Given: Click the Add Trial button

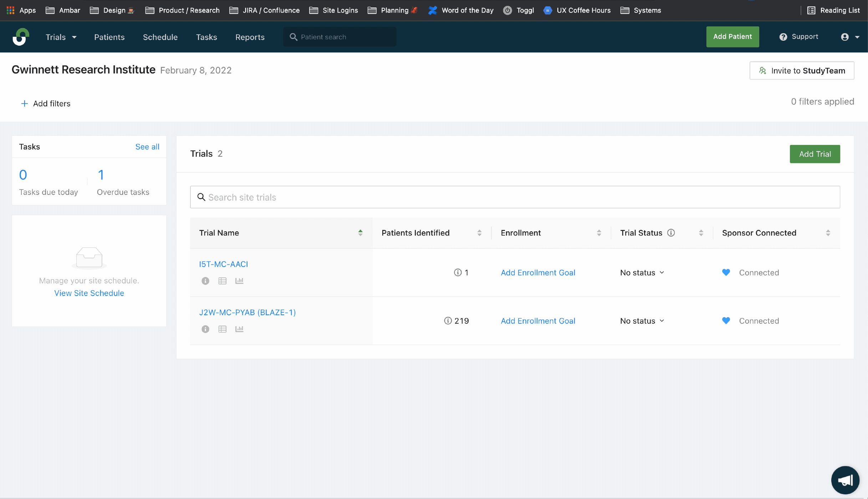Looking at the screenshot, I should click(815, 154).
